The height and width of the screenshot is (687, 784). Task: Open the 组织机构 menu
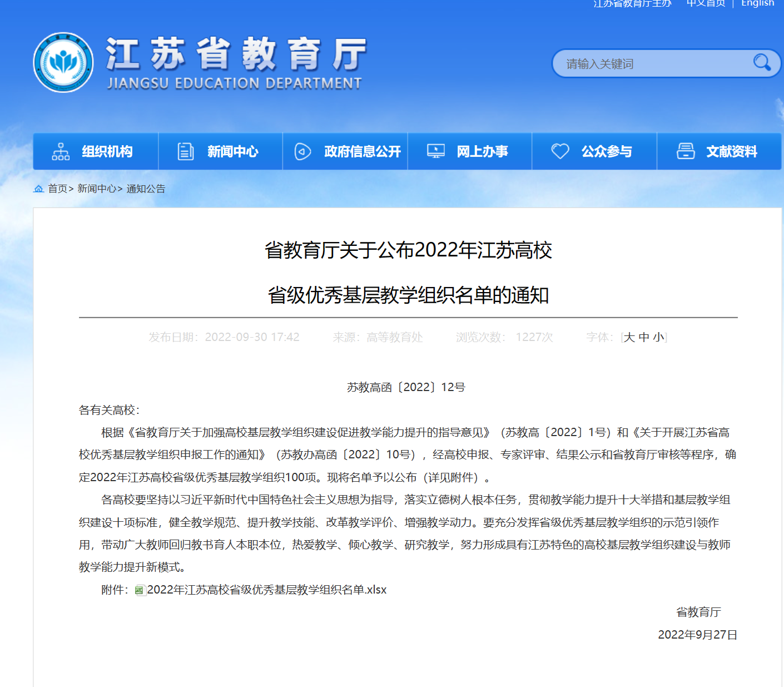coord(96,151)
